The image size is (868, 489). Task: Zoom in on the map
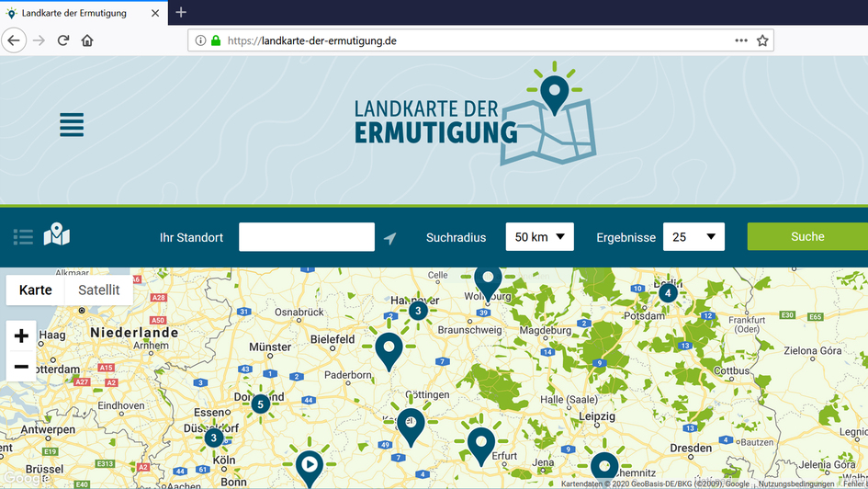point(21,335)
